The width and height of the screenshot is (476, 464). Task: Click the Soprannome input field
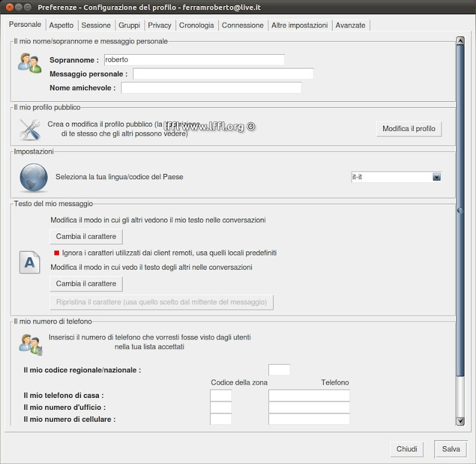tap(195, 60)
